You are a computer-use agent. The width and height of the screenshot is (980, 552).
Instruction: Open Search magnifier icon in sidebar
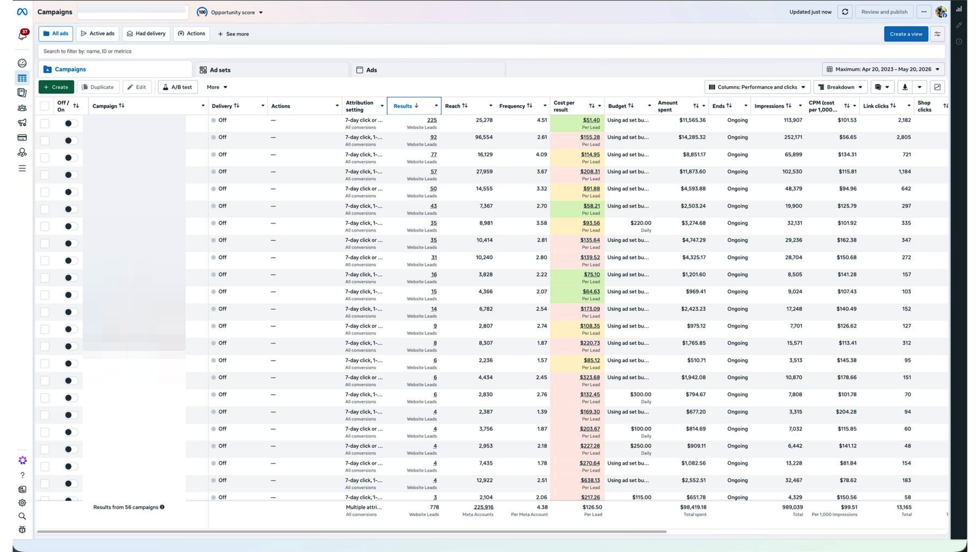(22, 516)
